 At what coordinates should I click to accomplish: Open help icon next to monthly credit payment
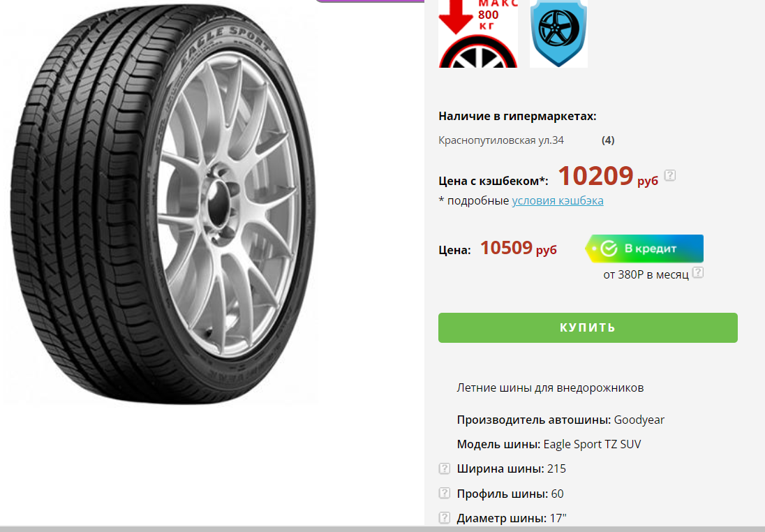point(698,272)
